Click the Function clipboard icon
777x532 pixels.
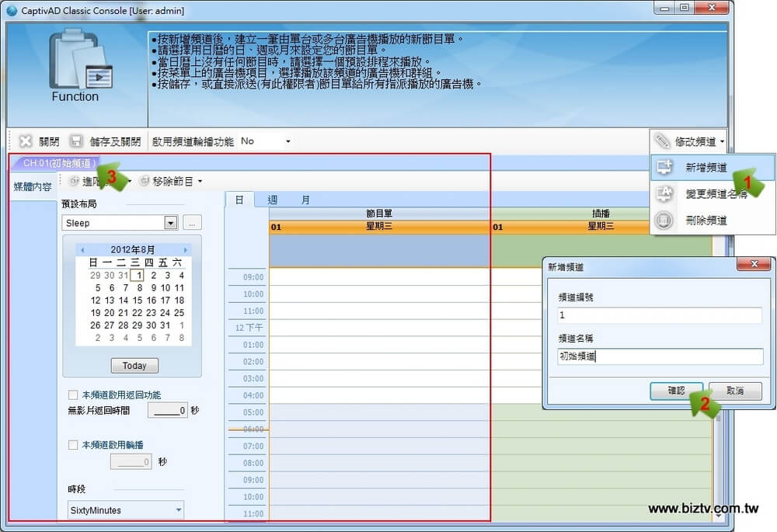pyautogui.click(x=75, y=62)
